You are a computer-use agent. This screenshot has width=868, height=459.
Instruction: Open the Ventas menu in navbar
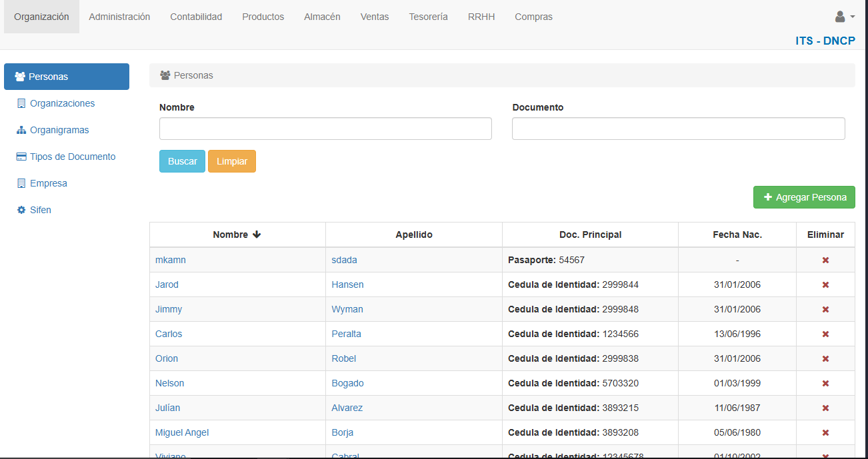tap(375, 17)
